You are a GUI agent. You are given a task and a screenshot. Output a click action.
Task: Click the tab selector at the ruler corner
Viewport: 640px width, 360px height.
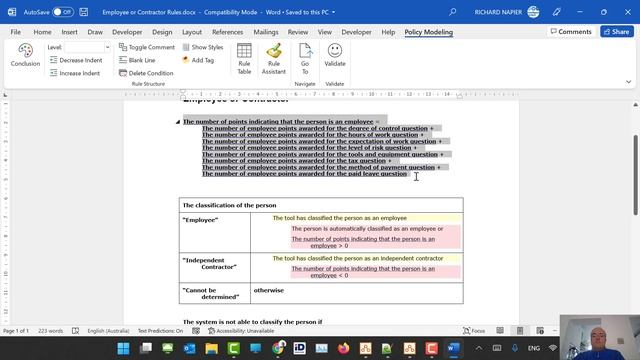(x=5, y=95)
